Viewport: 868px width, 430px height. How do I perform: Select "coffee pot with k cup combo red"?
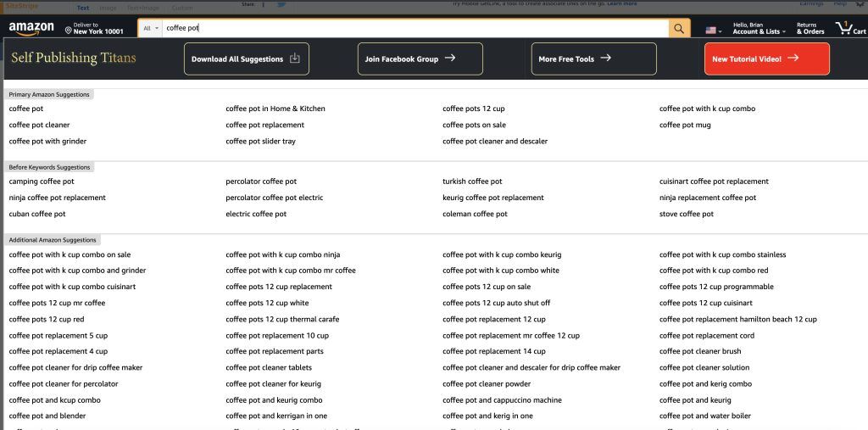(x=714, y=271)
